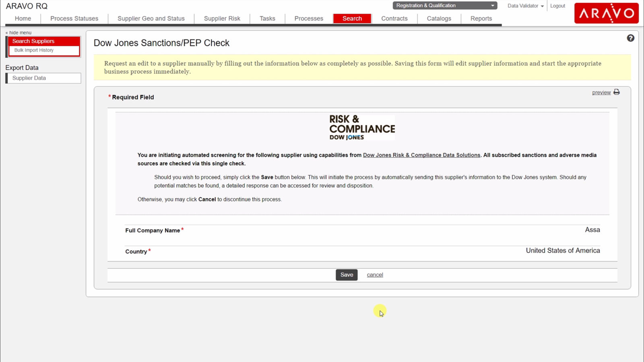The width and height of the screenshot is (644, 362).
Task: Click the cancel link
Action: point(374,275)
